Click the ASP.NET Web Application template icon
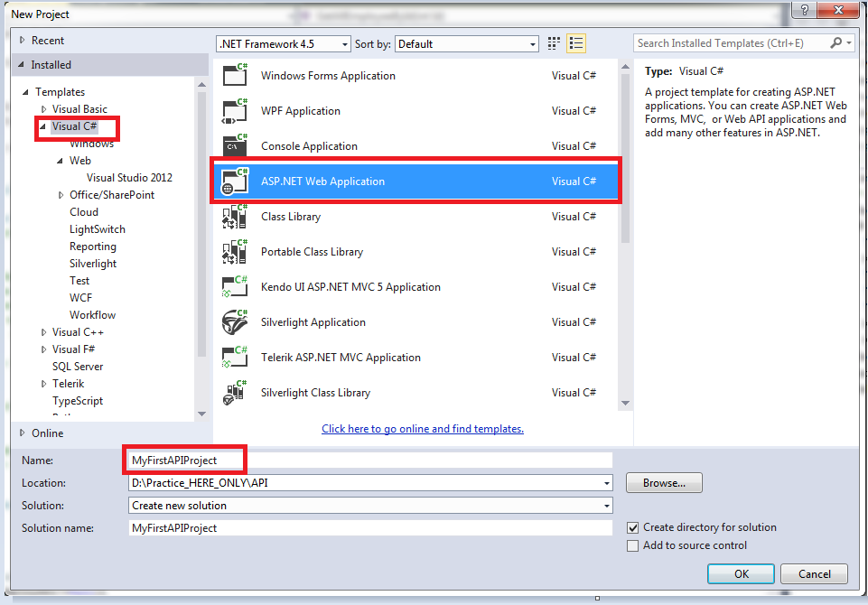Screen dimensions: 868x605 pyautogui.click(x=235, y=181)
